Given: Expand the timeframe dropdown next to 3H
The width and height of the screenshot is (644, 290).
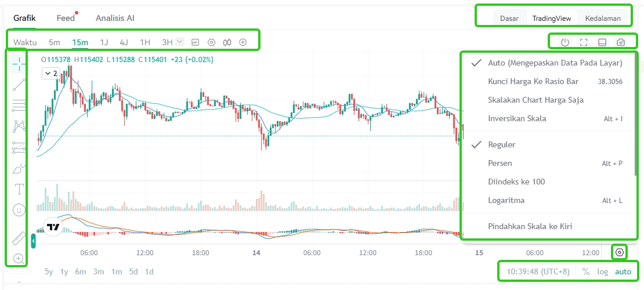Looking at the screenshot, I should [180, 42].
